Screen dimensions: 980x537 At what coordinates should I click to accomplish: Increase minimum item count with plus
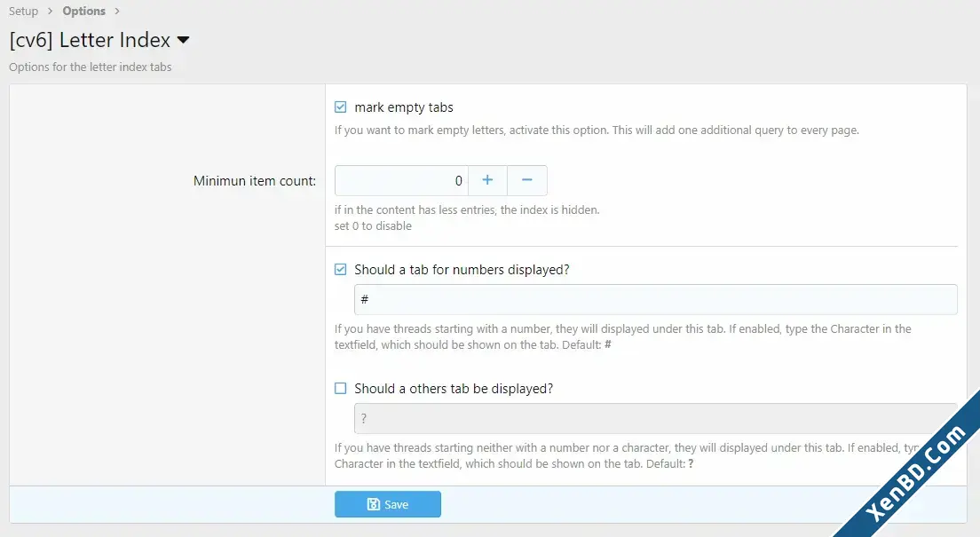tap(487, 181)
